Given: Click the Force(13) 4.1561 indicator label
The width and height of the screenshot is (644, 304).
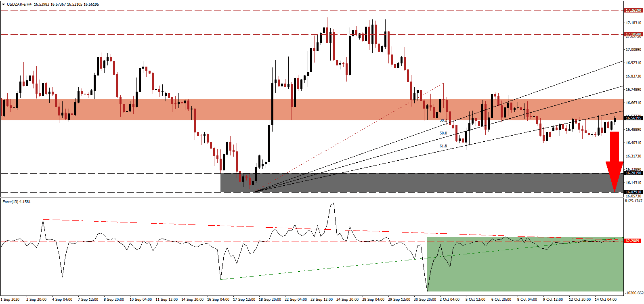Looking at the screenshot, I should point(17,201).
